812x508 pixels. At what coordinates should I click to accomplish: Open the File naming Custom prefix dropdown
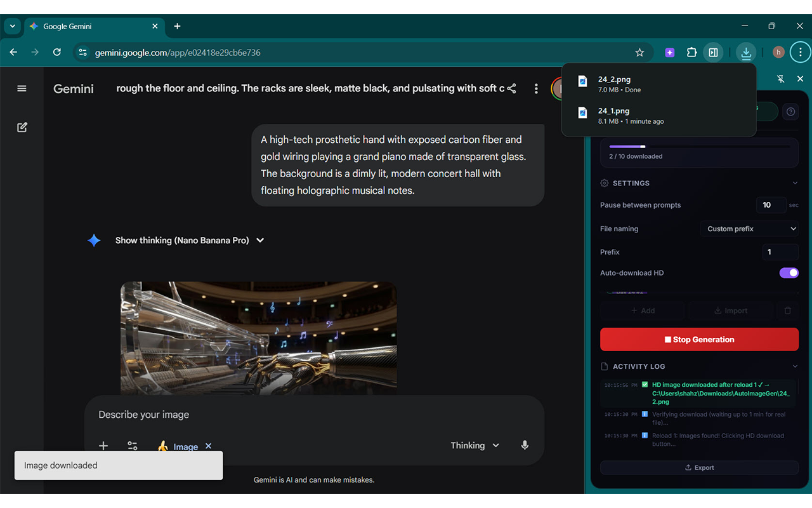pyautogui.click(x=749, y=229)
